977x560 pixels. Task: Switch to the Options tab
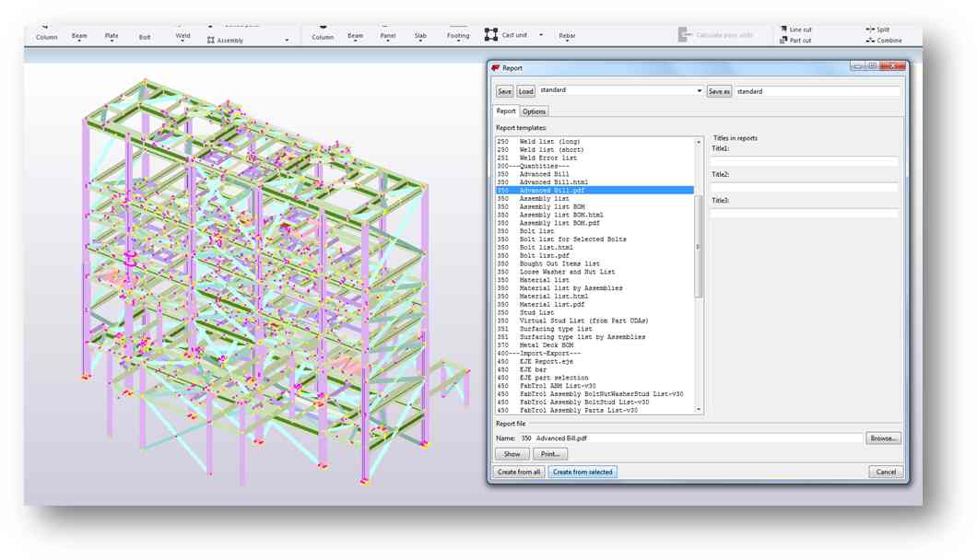click(x=535, y=111)
